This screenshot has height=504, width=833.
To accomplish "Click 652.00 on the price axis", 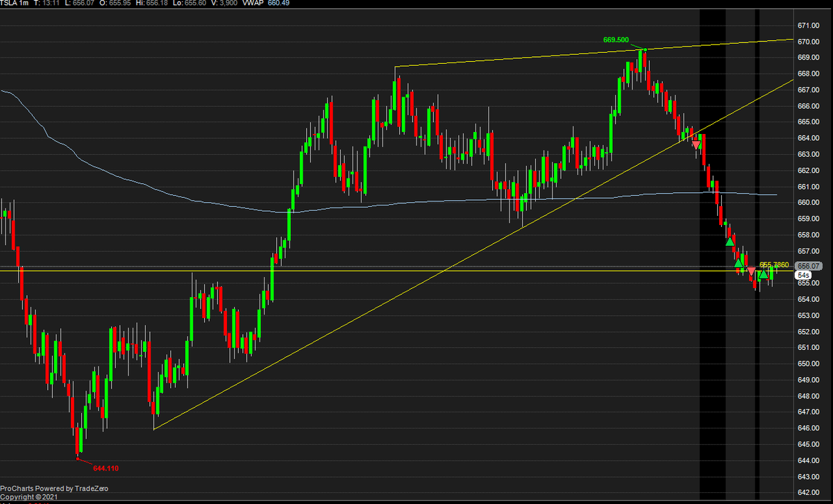I will point(809,332).
